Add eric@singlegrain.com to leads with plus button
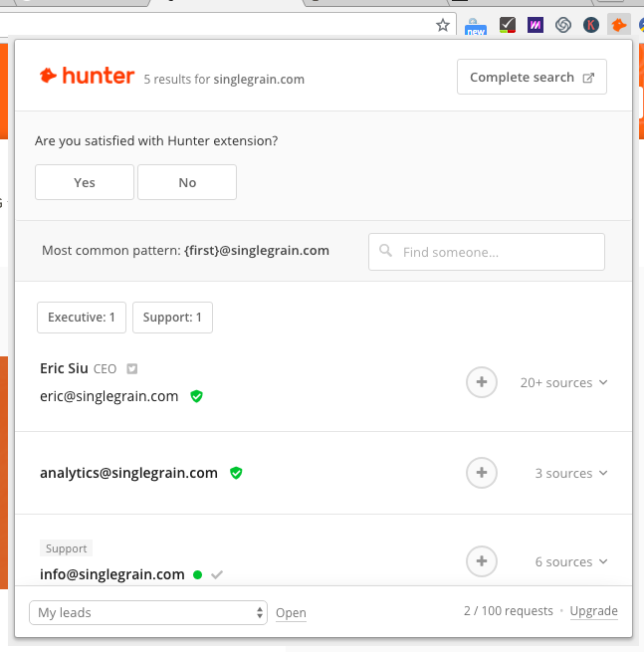This screenshot has height=652, width=644. [482, 382]
